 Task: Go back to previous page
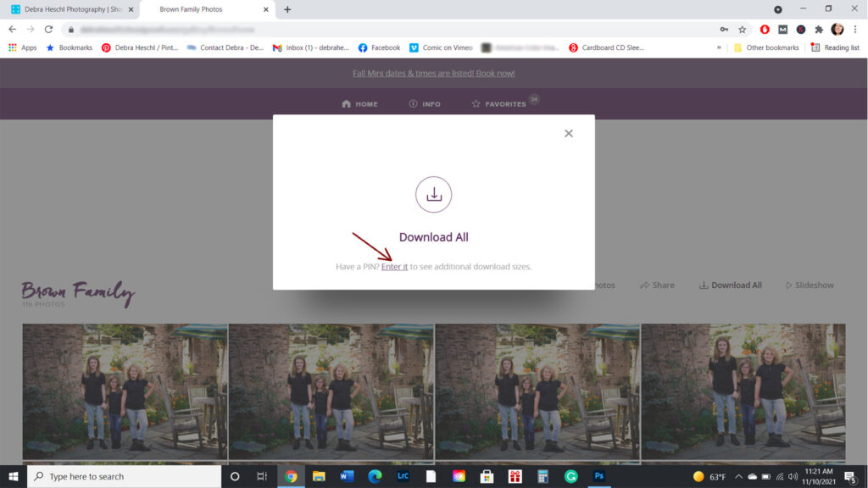click(x=12, y=30)
